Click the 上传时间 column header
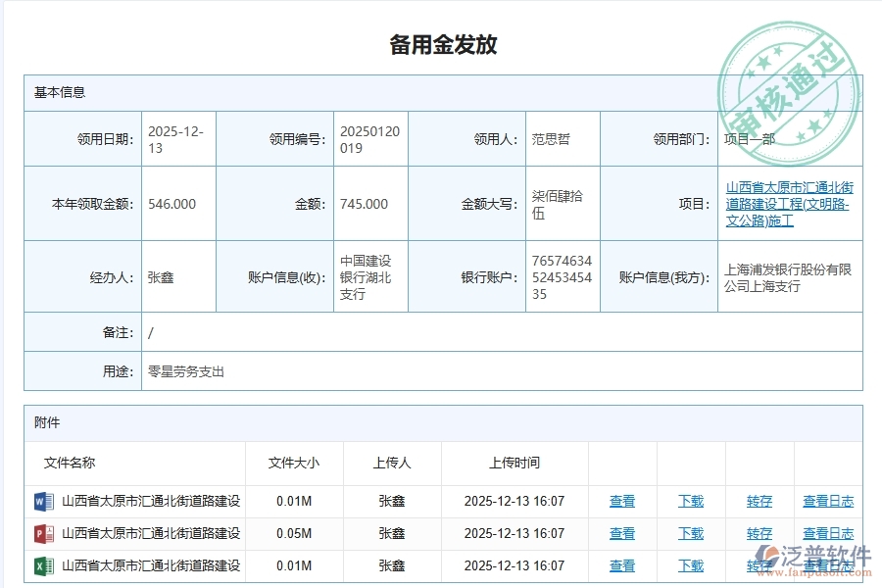 (514, 464)
